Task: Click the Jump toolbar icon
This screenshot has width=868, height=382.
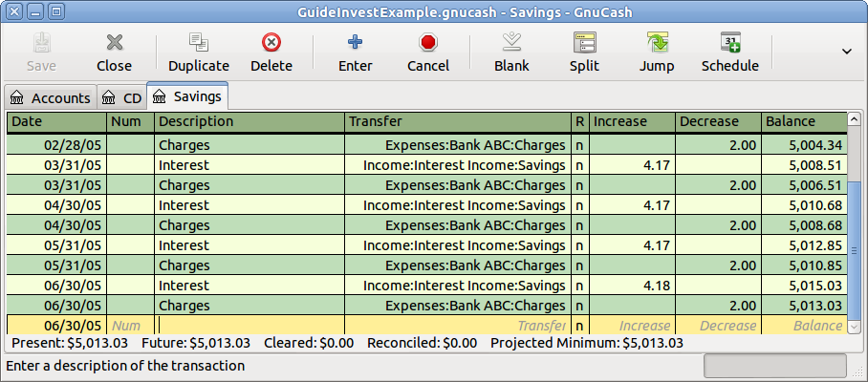Action: point(657,43)
